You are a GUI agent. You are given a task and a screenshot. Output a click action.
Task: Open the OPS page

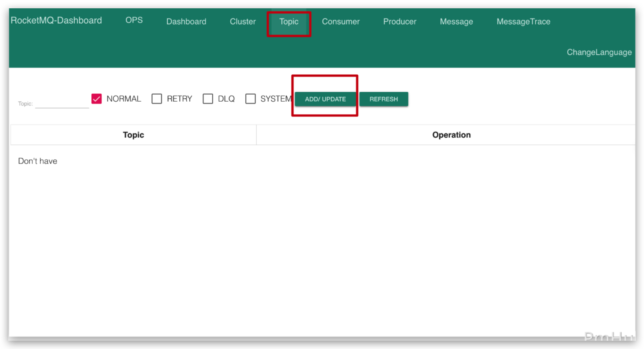[134, 20]
